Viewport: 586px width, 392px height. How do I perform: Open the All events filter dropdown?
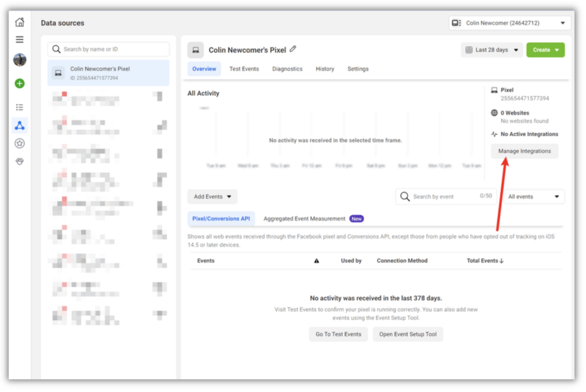(534, 196)
